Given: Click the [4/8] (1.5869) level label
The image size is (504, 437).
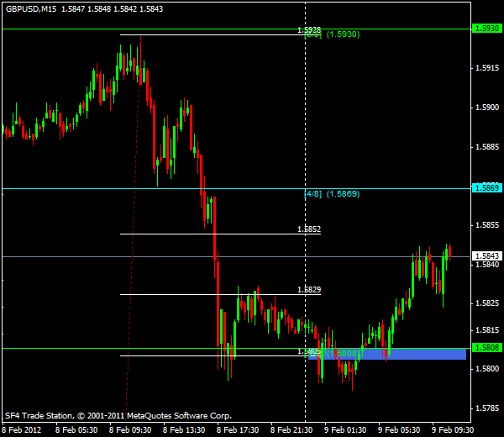Looking at the screenshot, I should tap(332, 194).
